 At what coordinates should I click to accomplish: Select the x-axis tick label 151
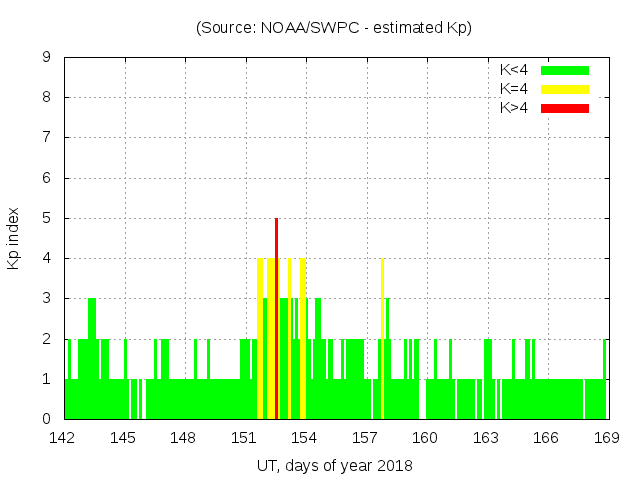tap(244, 438)
